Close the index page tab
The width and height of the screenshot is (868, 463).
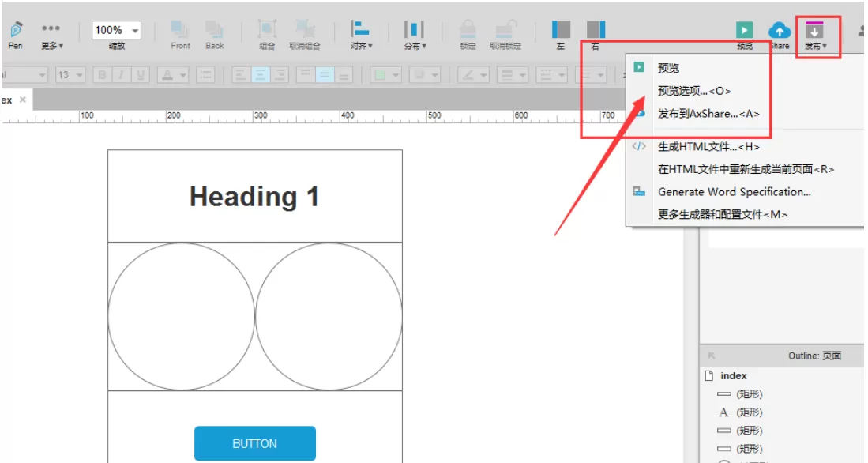[x=23, y=100]
